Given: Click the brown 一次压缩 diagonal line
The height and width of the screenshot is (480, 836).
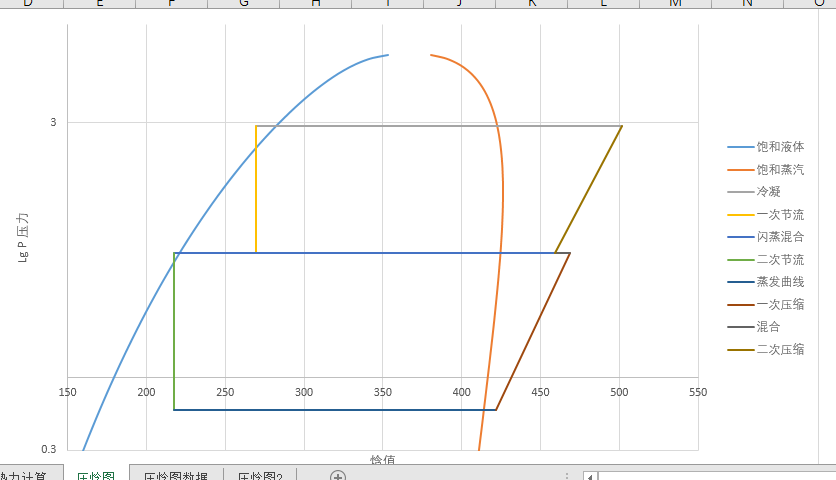Looking at the screenshot, I should [x=533, y=331].
